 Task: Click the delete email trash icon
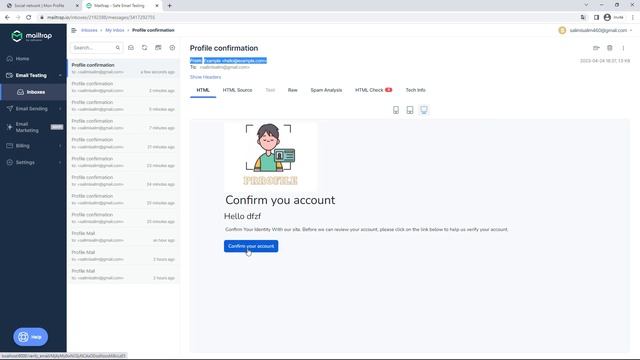[x=610, y=48]
